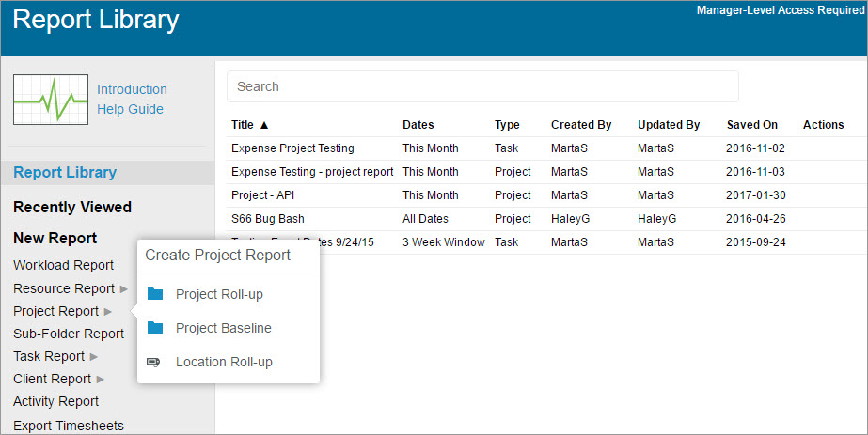Expand the Project Report submenu arrow

[108, 312]
